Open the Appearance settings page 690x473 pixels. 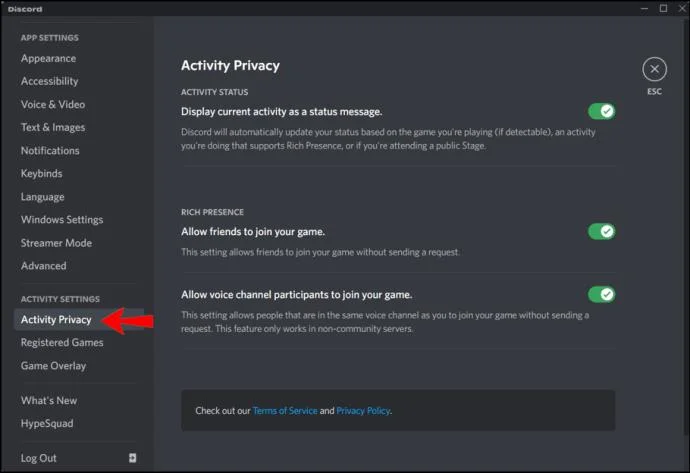48,59
